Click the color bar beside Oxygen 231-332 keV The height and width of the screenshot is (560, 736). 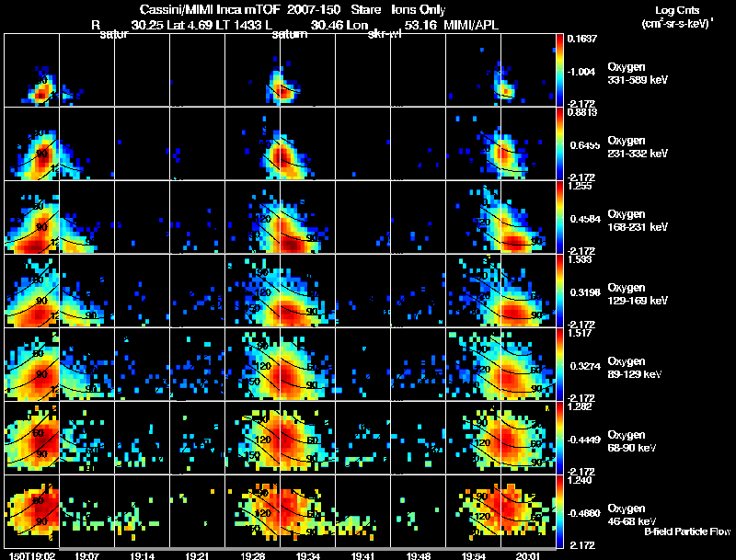[x=559, y=144]
